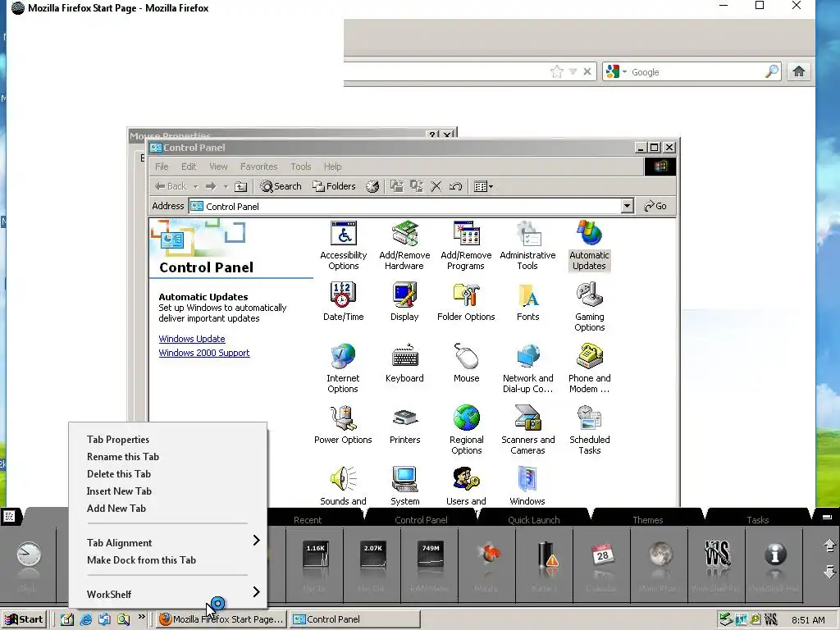Click the Moon Phase icon in dock
The image size is (840, 630).
click(660, 555)
